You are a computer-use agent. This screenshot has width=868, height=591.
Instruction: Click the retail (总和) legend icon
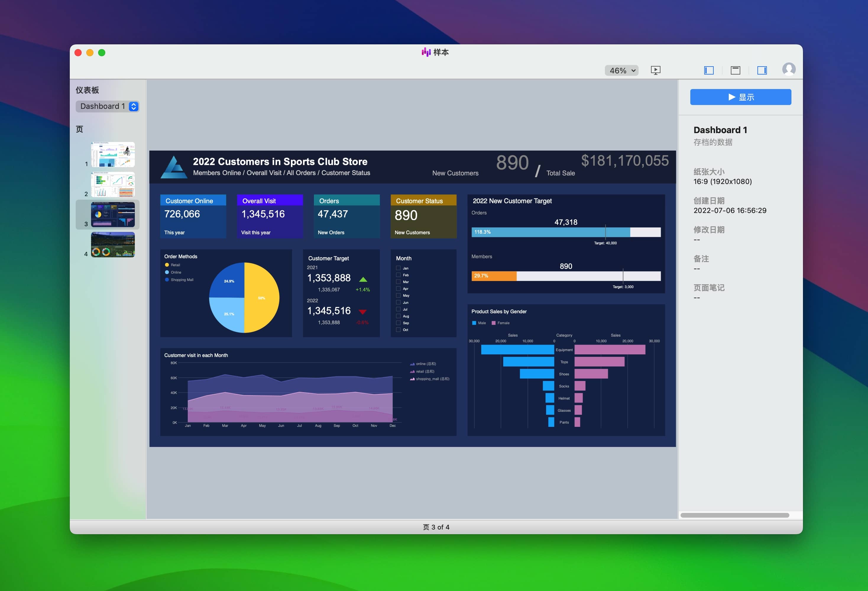click(x=412, y=371)
